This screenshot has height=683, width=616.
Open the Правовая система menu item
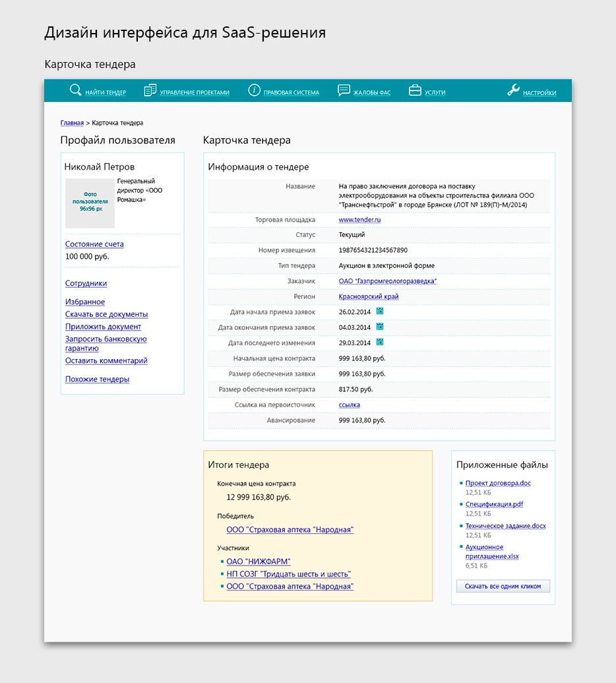click(x=292, y=92)
